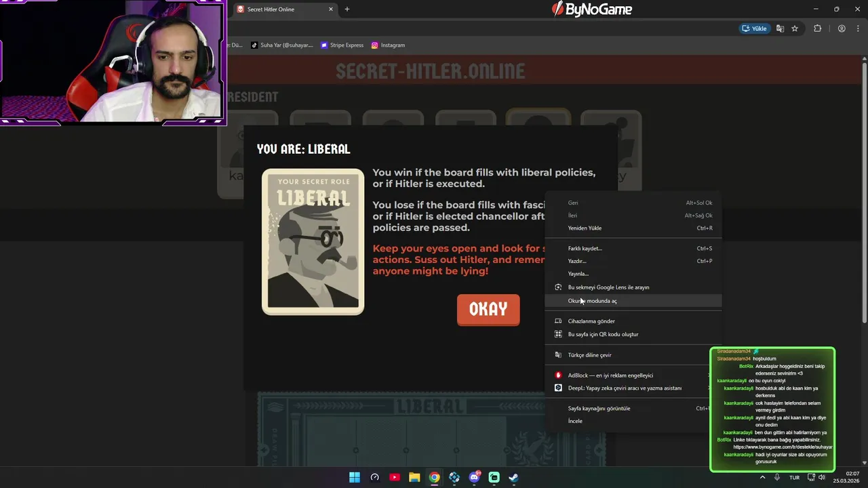
Task: Close the Secret Hitler Online tab
Action: (x=331, y=9)
